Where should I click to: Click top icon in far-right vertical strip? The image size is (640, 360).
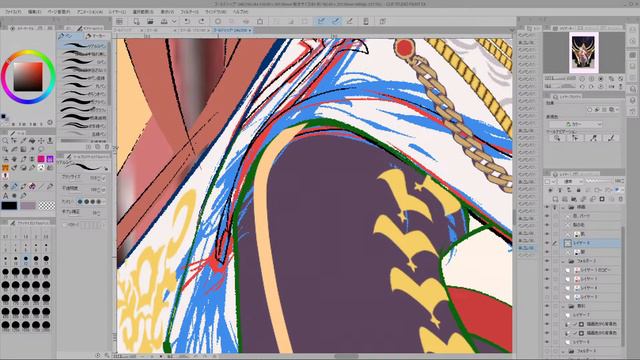tap(633, 29)
